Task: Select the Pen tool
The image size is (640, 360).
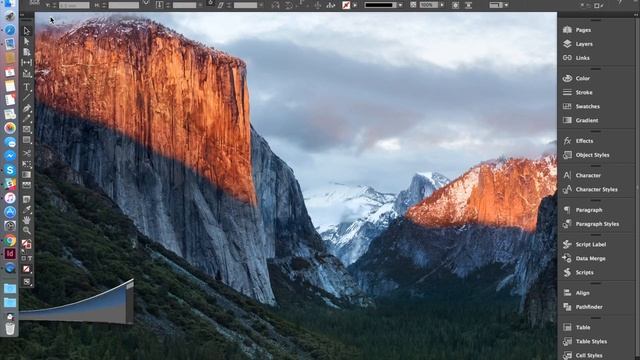Action: [x=27, y=109]
